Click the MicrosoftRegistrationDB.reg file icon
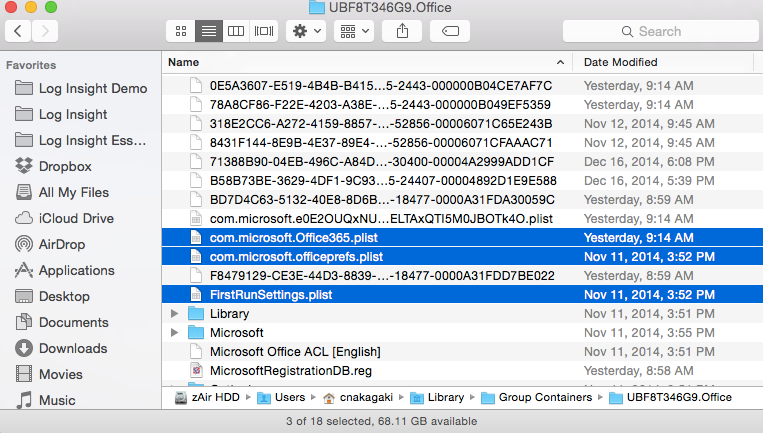This screenshot has width=763, height=433. point(196,371)
